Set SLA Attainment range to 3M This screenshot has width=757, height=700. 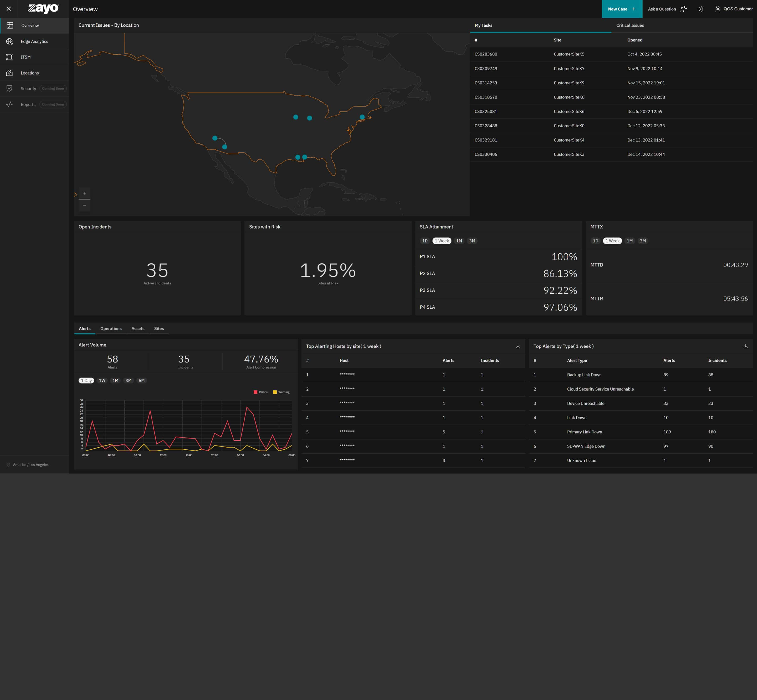[x=472, y=241]
